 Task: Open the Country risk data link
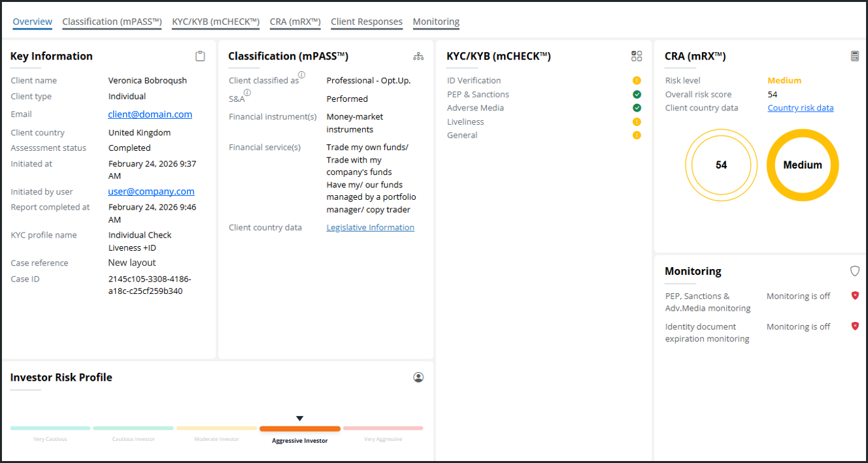[x=800, y=108]
